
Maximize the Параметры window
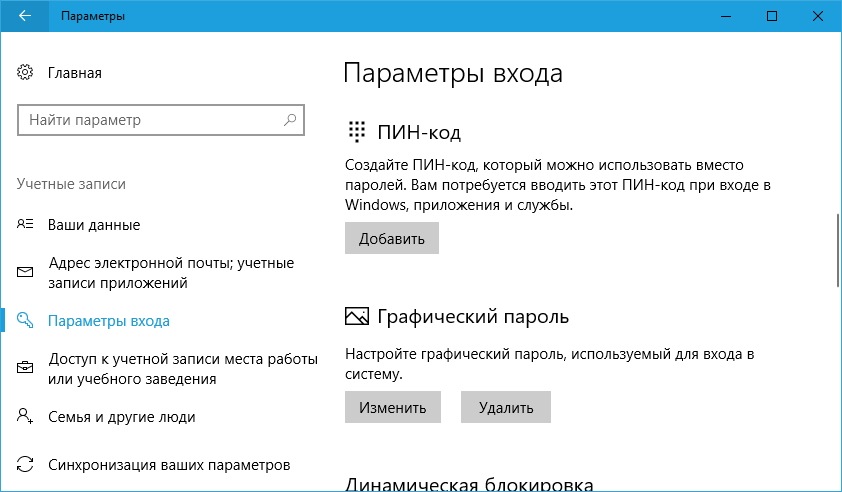772,16
